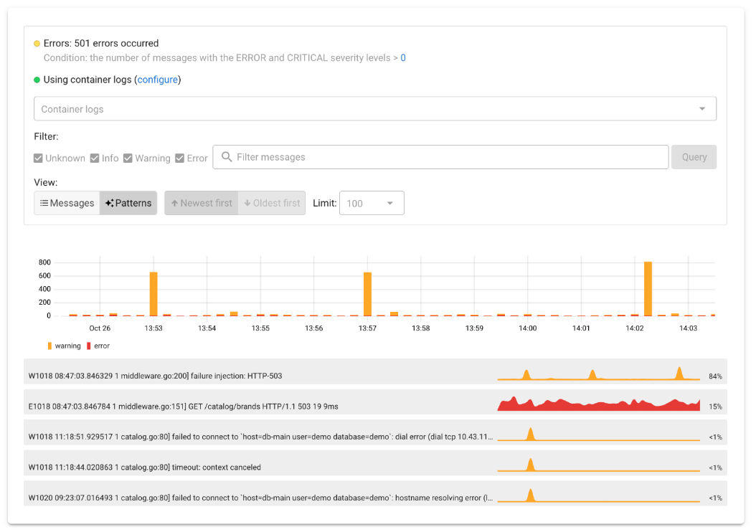Click the green container logs status dot
The width and height of the screenshot is (756, 532).
tap(37, 80)
